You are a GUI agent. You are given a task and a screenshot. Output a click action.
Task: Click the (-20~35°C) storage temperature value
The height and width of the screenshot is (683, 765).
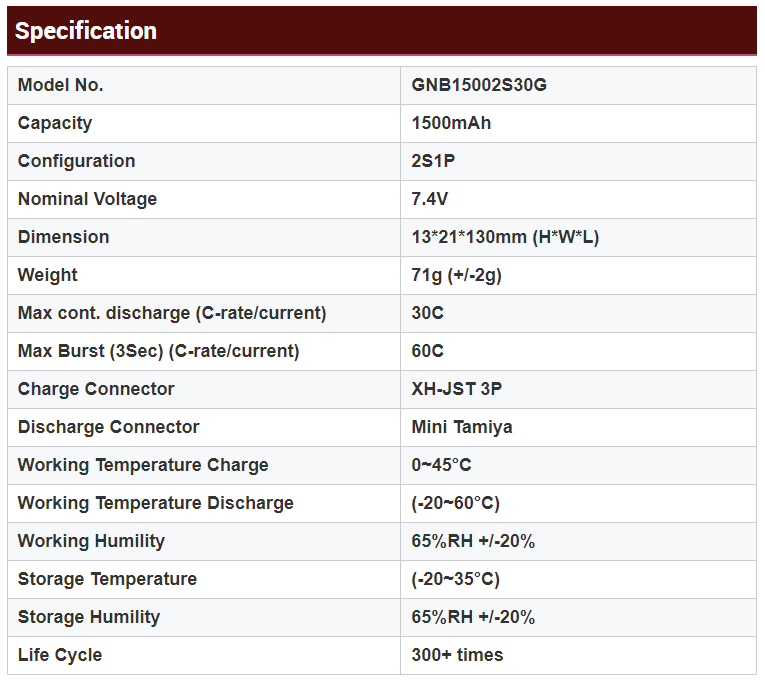pyautogui.click(x=455, y=579)
